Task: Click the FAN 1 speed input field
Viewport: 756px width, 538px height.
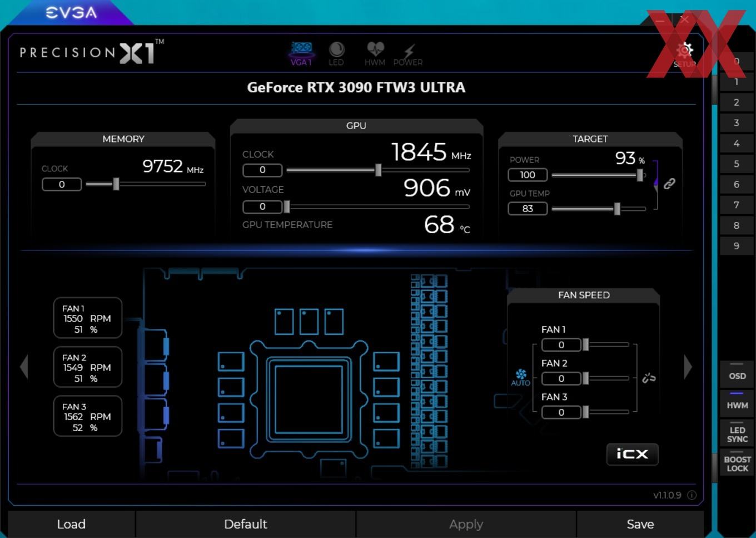Action: [x=561, y=345]
